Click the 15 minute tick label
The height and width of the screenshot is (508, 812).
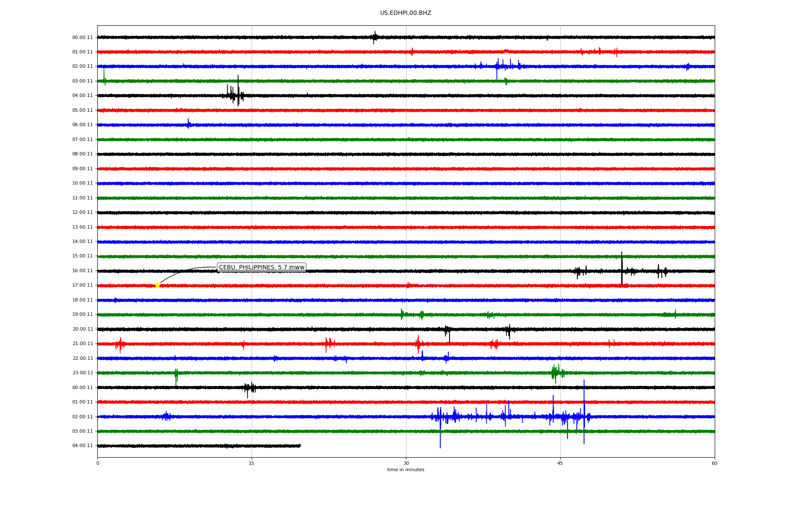coord(252,463)
